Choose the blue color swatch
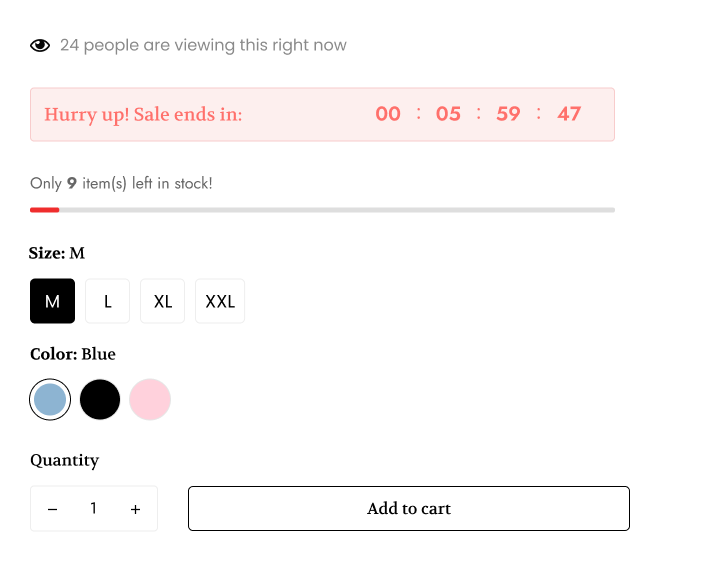This screenshot has width=701, height=578. pos(50,400)
